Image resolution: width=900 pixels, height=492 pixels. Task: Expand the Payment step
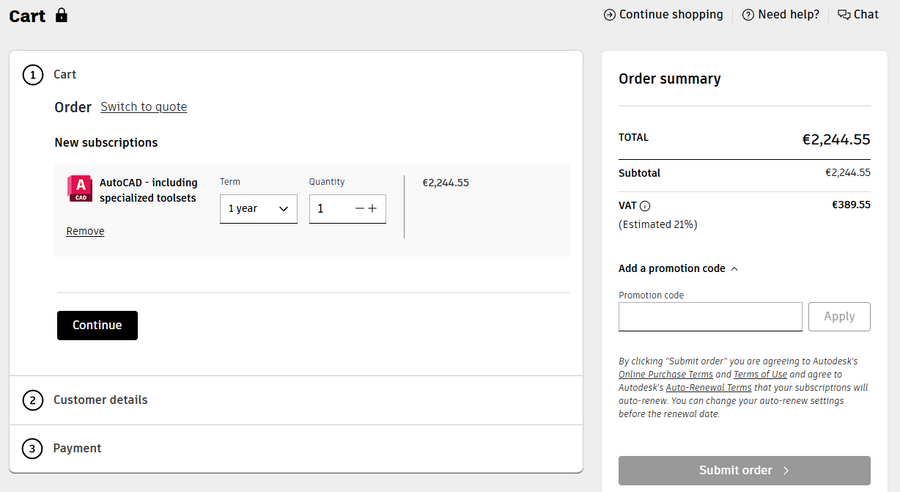pos(77,448)
